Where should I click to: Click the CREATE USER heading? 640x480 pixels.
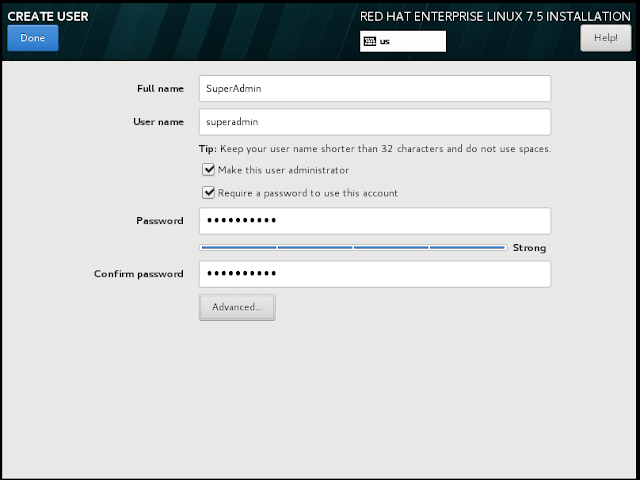pos(48,16)
